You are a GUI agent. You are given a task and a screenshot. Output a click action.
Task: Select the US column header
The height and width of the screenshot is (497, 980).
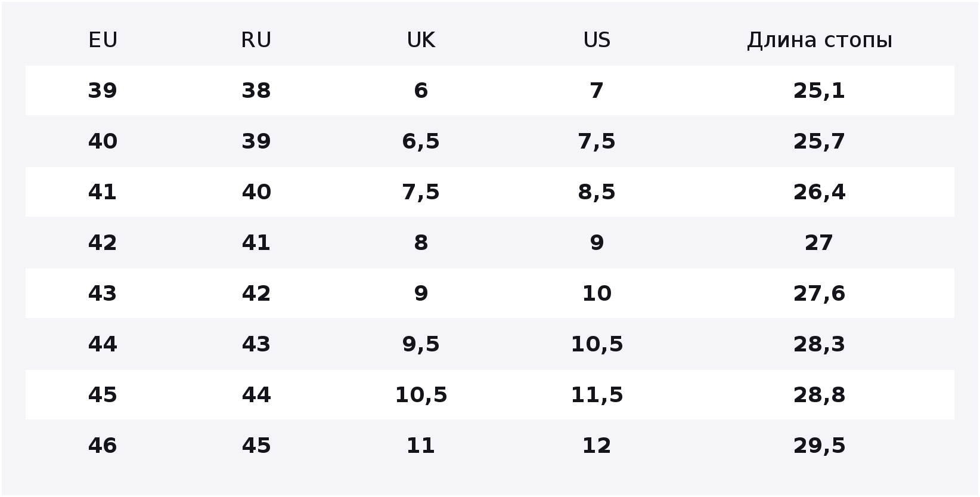pyautogui.click(x=597, y=40)
